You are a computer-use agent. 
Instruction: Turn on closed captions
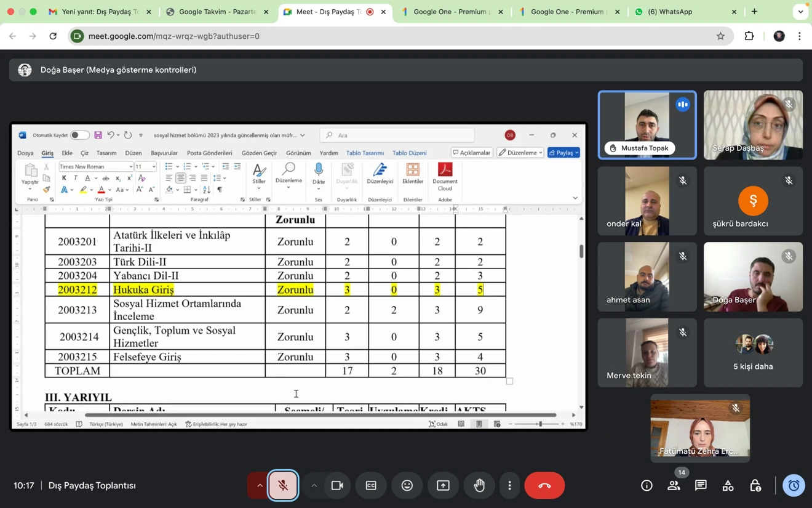(371, 485)
